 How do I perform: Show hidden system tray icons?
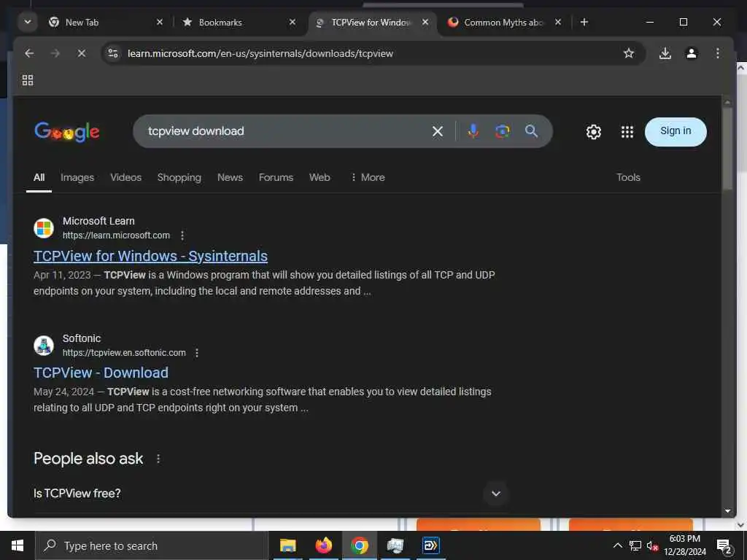[x=617, y=545]
